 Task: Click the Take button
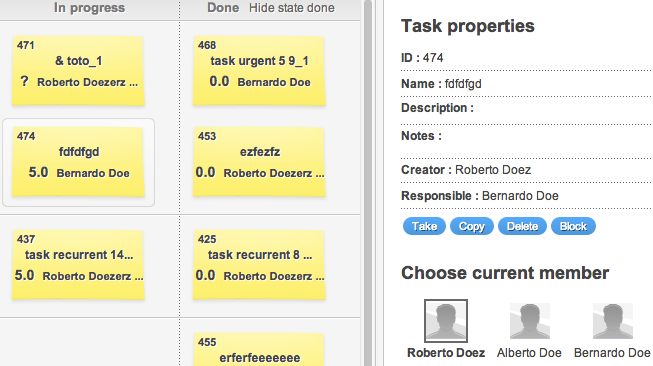tap(424, 226)
